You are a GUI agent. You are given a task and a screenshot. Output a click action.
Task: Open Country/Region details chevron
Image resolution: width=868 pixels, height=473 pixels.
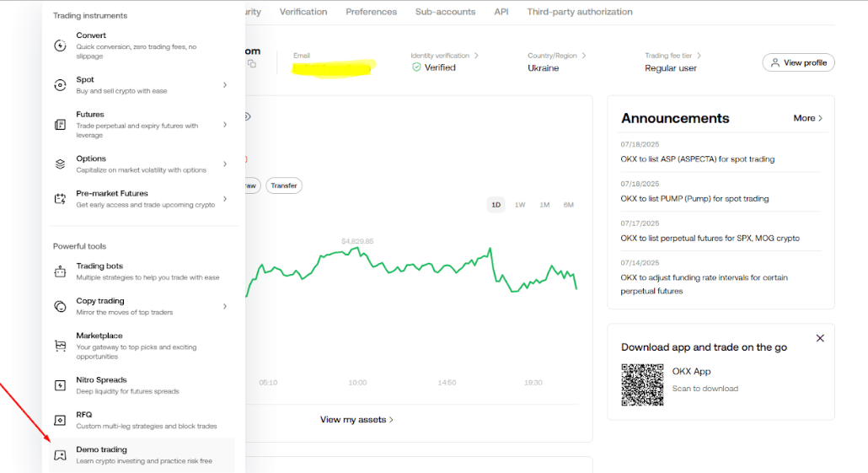[x=584, y=56]
